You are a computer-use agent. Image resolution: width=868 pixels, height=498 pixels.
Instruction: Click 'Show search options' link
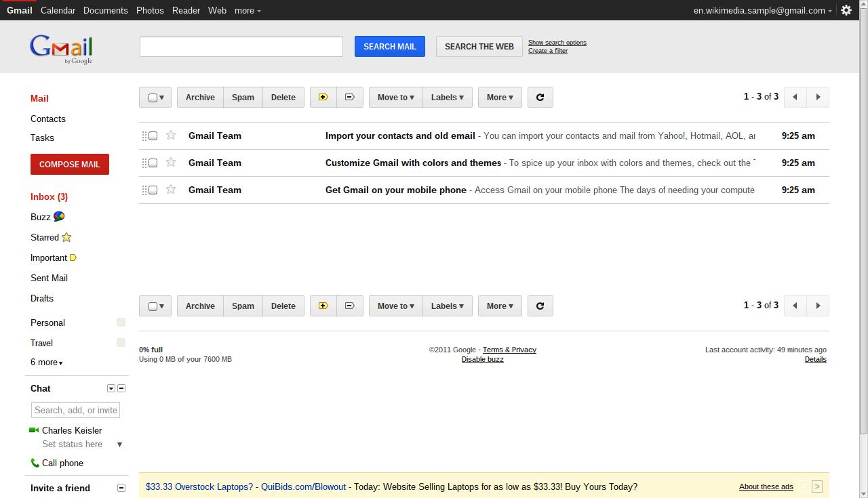[x=557, y=43]
